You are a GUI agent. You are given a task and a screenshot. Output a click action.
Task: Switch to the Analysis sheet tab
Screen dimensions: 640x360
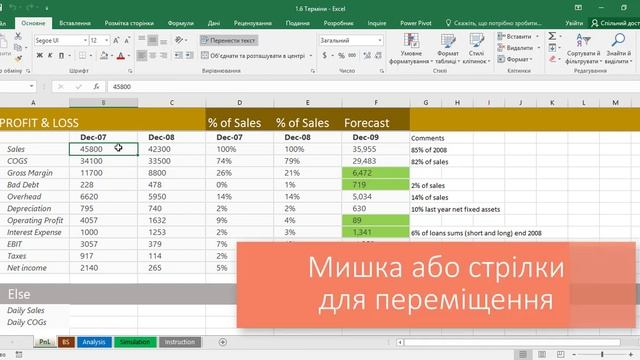click(94, 342)
